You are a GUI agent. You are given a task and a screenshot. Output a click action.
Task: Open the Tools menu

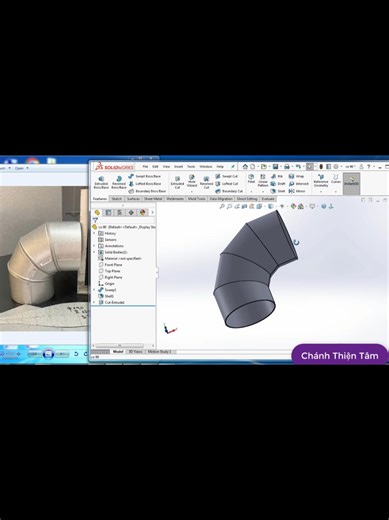tap(191, 166)
